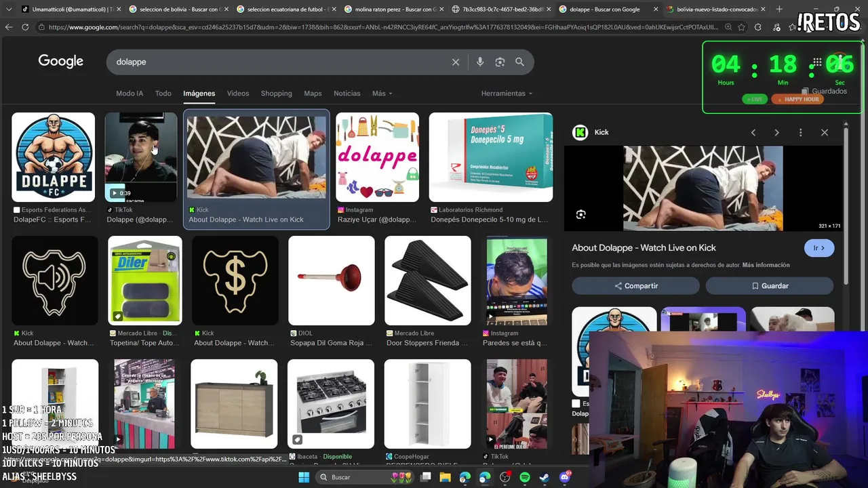Viewport: 868px width, 488px height.
Task: Click the Google Lens icon on preview image
Action: (x=581, y=215)
